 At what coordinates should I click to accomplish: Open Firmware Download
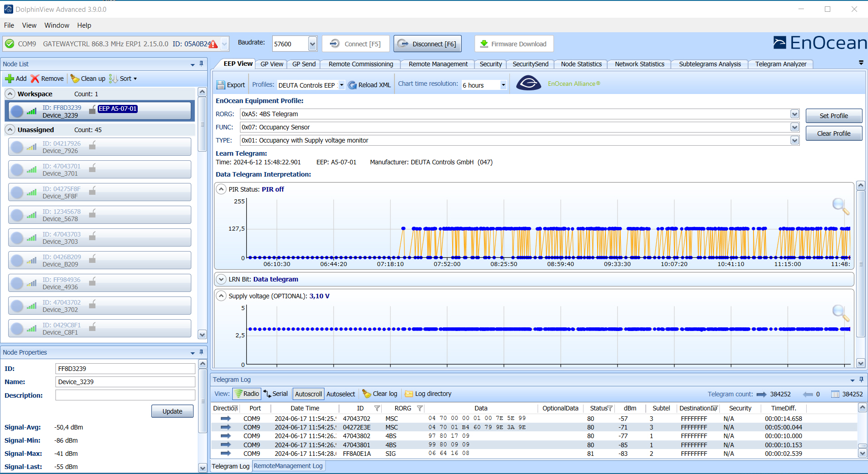coord(514,44)
